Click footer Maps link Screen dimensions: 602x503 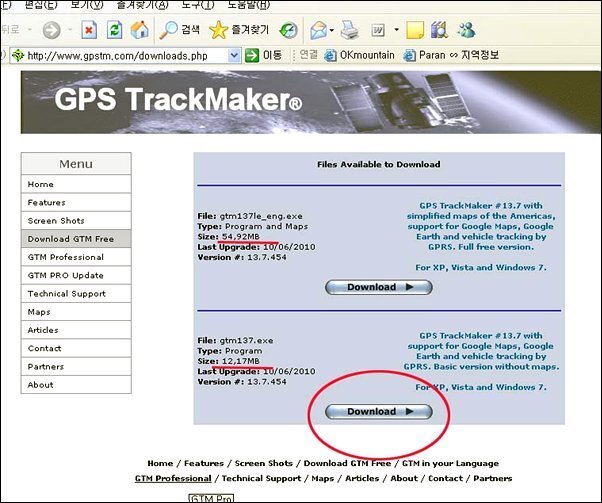pyautogui.click(x=322, y=478)
